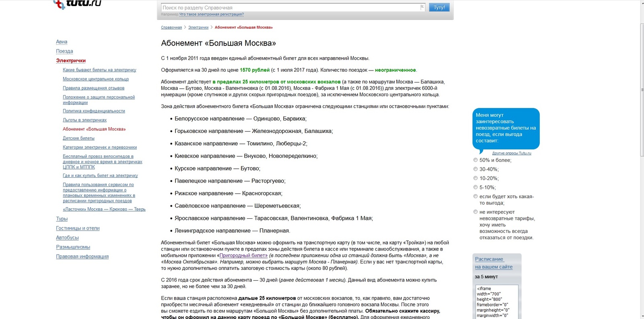Viewport: 644px width, 319px height.
Task: Click the Курское направление list item
Action: pos(217,169)
